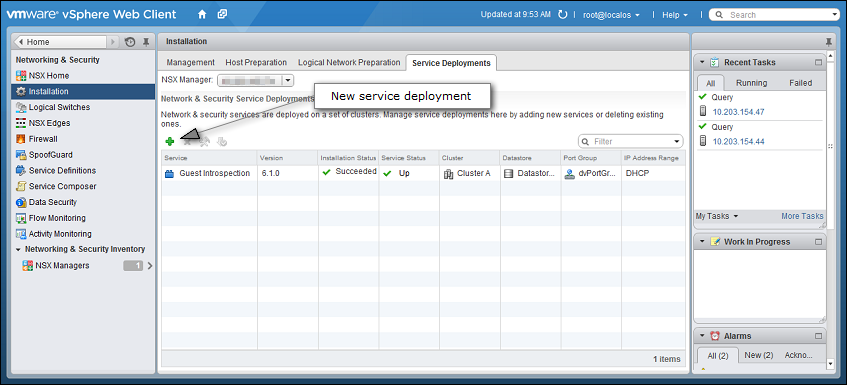
Task: Click the Logical Switches icon
Action: (x=21, y=107)
